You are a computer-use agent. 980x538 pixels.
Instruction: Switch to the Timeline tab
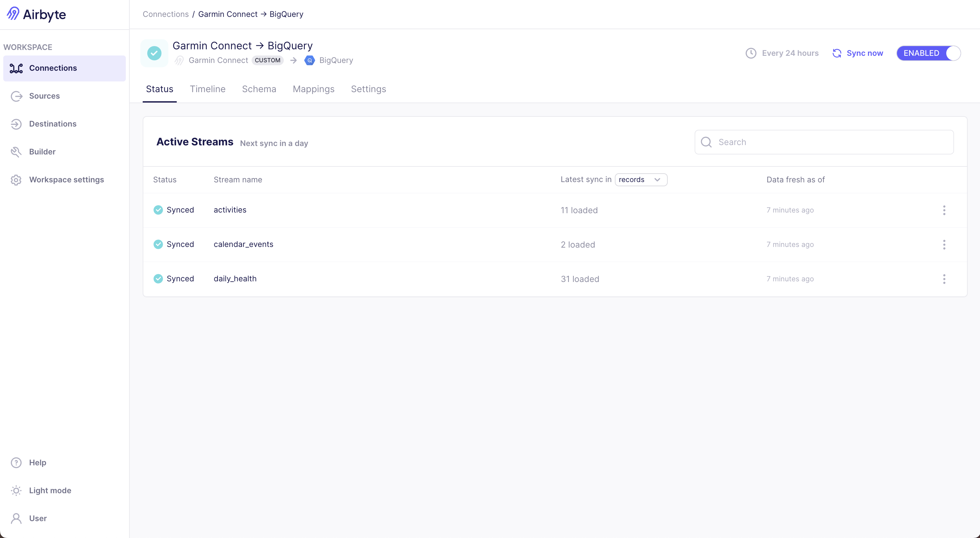click(x=208, y=89)
